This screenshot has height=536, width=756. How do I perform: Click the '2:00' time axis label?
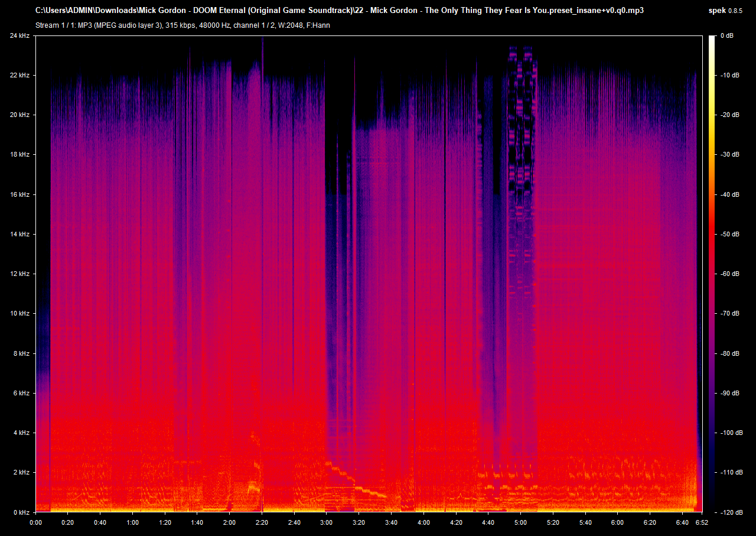(230, 523)
